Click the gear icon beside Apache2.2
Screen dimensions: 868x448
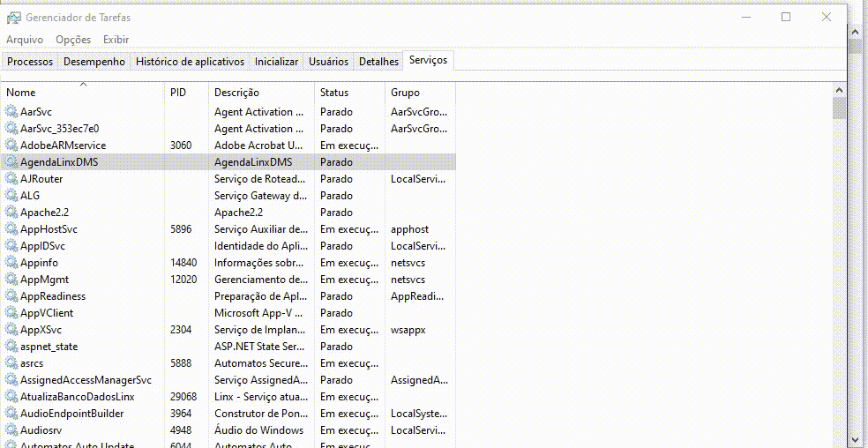pos(11,212)
